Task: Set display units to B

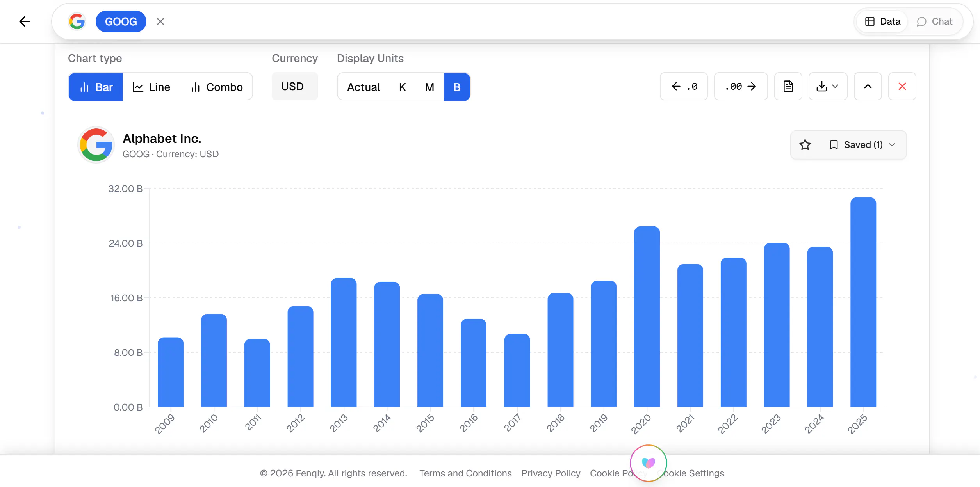Action: click(457, 87)
